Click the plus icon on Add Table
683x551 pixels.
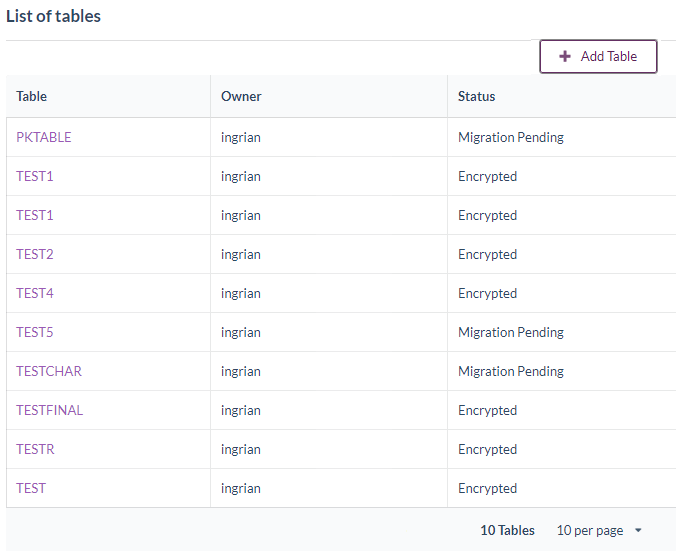point(565,57)
